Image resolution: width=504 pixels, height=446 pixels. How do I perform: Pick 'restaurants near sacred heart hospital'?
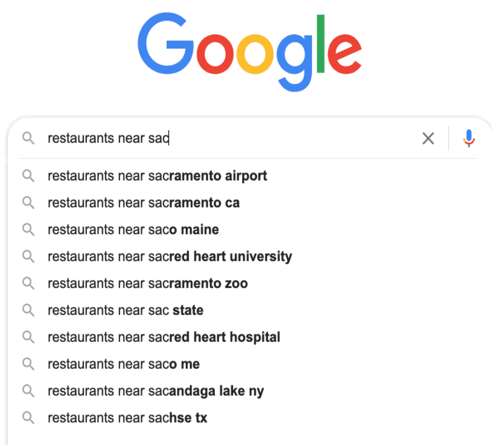pyautogui.click(x=164, y=337)
